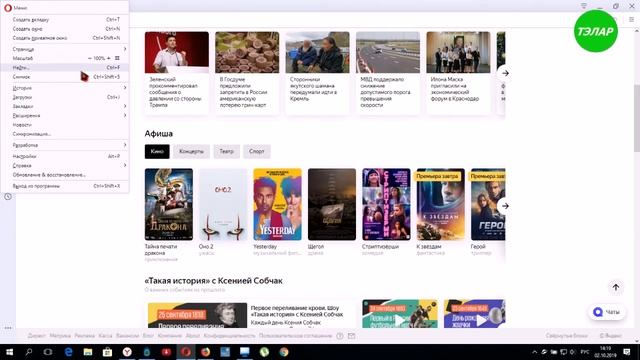The height and width of the screenshot is (360, 640).
Task: Click the Директ footer link
Action: [x=37, y=336]
